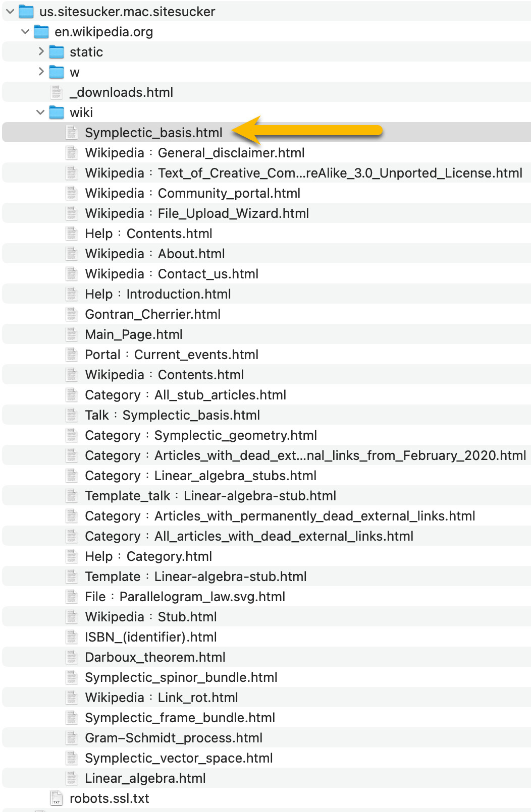Click the _downloads.html file icon

[57, 92]
